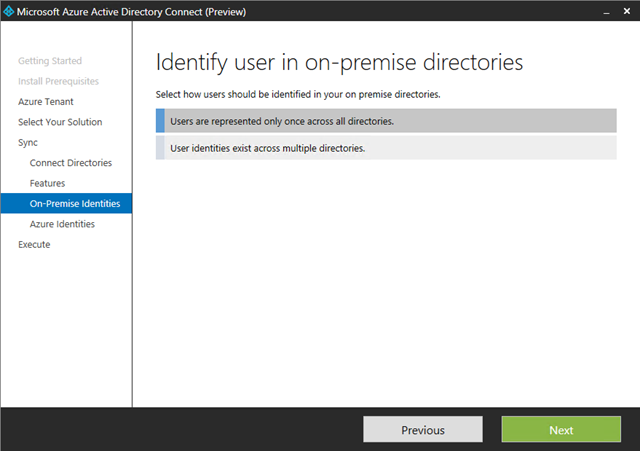Close the Azure AD Connect window
This screenshot has width=640, height=451.
click(627, 11)
